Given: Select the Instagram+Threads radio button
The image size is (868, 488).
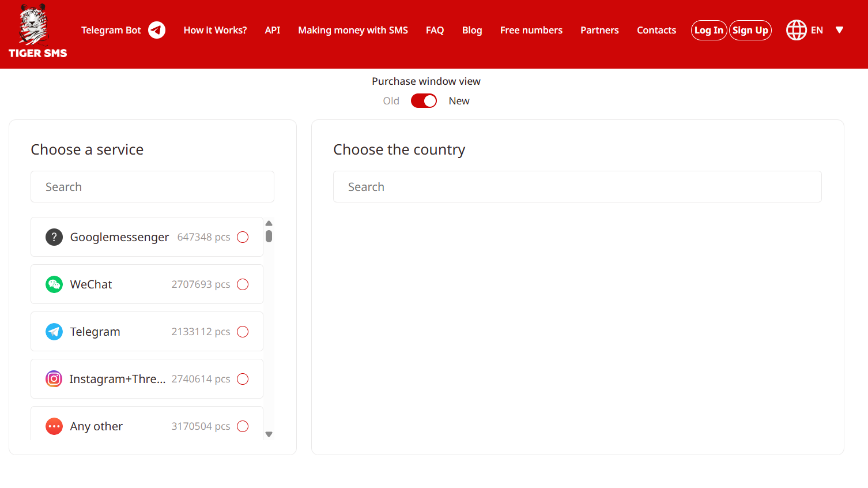Looking at the screenshot, I should tap(243, 379).
